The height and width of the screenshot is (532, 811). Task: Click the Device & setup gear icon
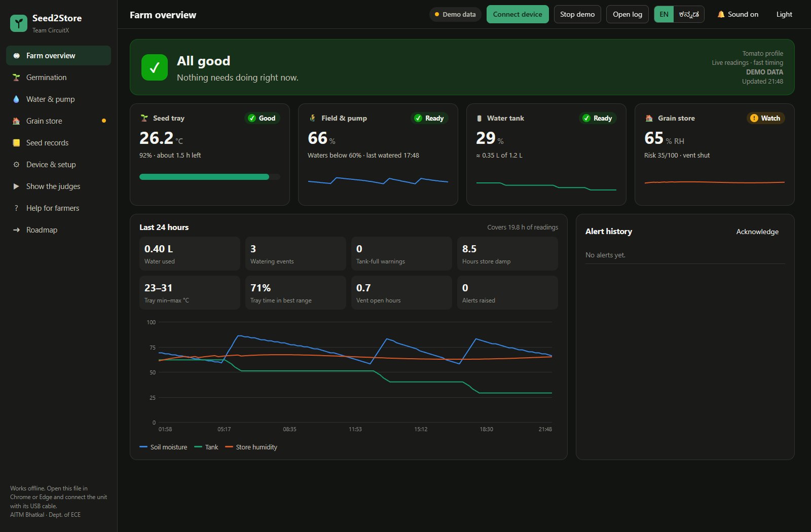coord(16,165)
